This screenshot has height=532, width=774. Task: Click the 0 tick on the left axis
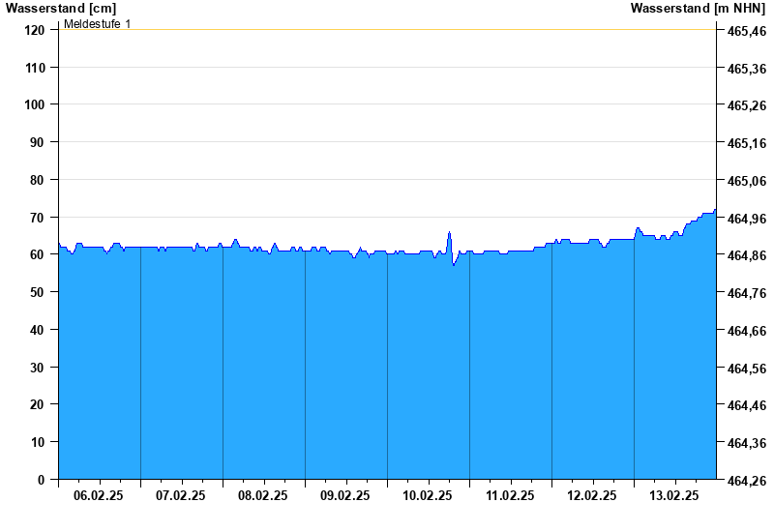click(x=42, y=479)
